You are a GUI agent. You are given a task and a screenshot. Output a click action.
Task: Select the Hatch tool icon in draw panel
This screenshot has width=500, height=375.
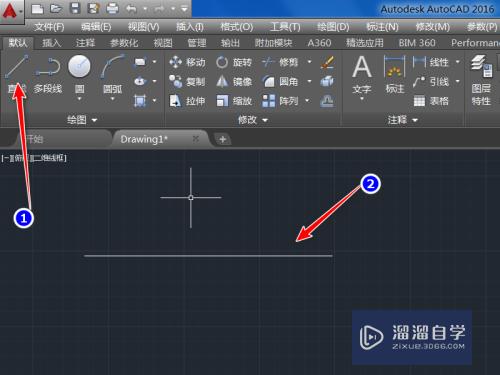tap(140, 100)
